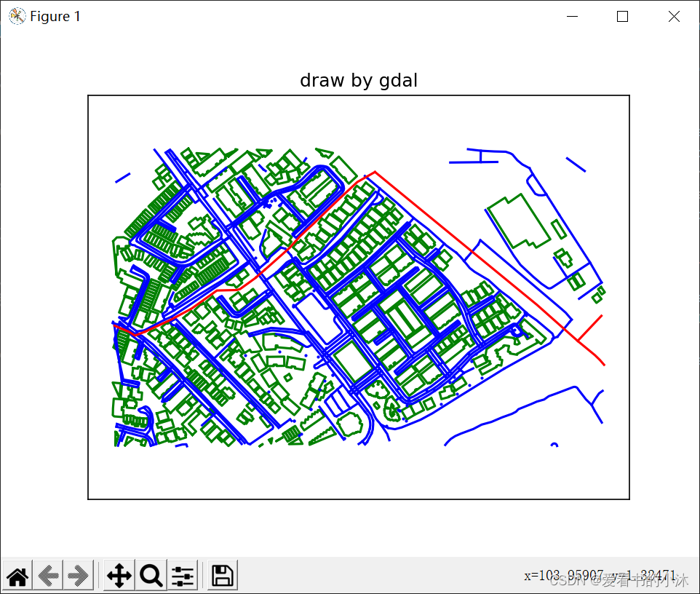Go back to the previous view
Image resolution: width=700 pixels, height=594 pixels.
(x=49, y=577)
